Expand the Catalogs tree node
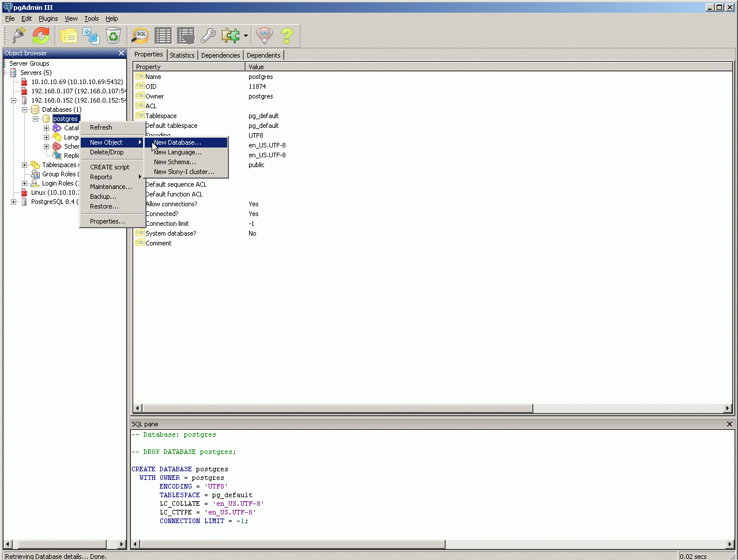The width and height of the screenshot is (738, 560). click(46, 128)
